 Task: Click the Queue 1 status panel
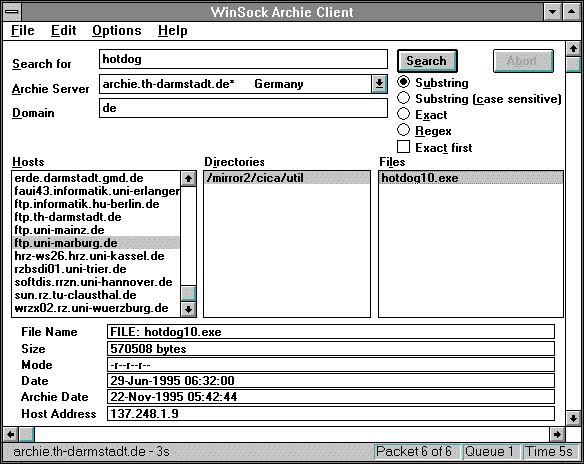click(492, 452)
